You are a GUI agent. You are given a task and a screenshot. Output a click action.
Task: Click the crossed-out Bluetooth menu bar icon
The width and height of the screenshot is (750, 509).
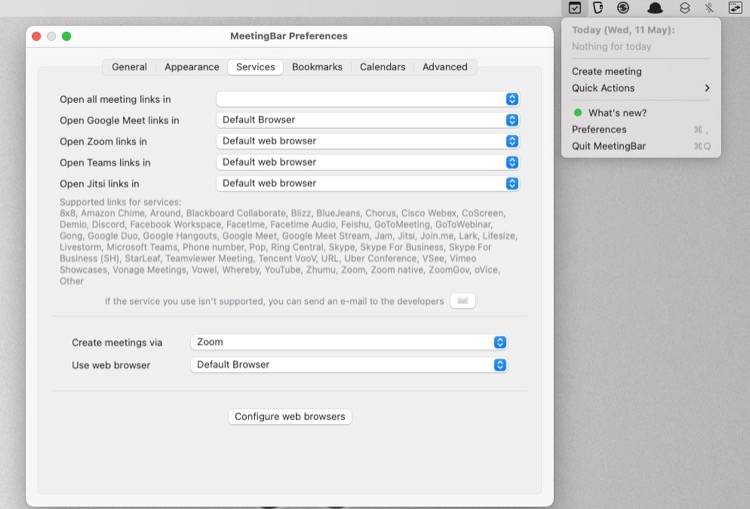(709, 8)
